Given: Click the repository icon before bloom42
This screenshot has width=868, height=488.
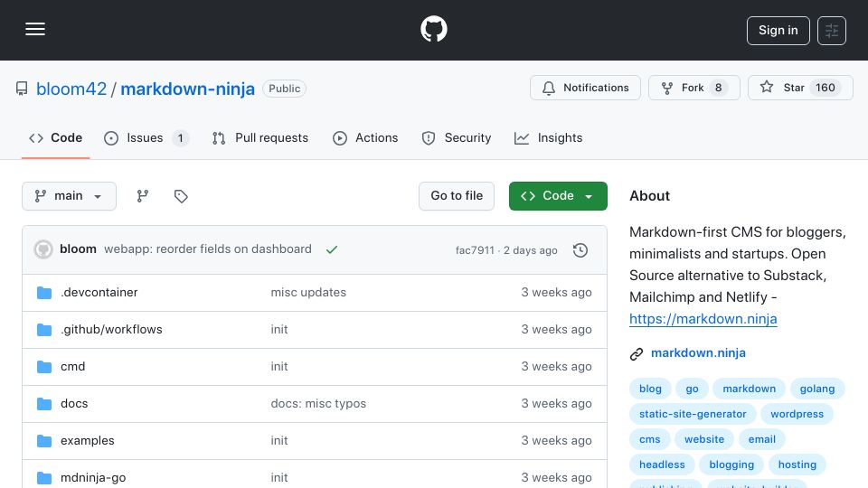Looking at the screenshot, I should coord(22,89).
